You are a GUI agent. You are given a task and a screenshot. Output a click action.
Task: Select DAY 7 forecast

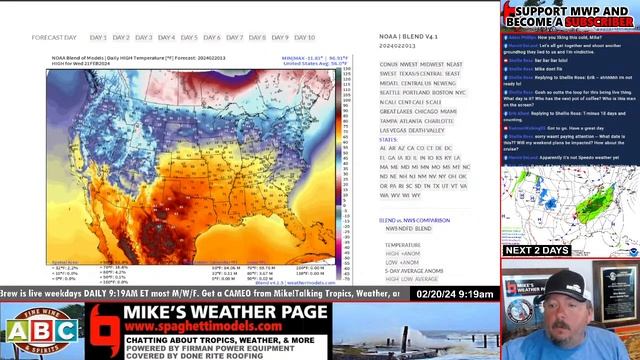[x=235, y=38]
